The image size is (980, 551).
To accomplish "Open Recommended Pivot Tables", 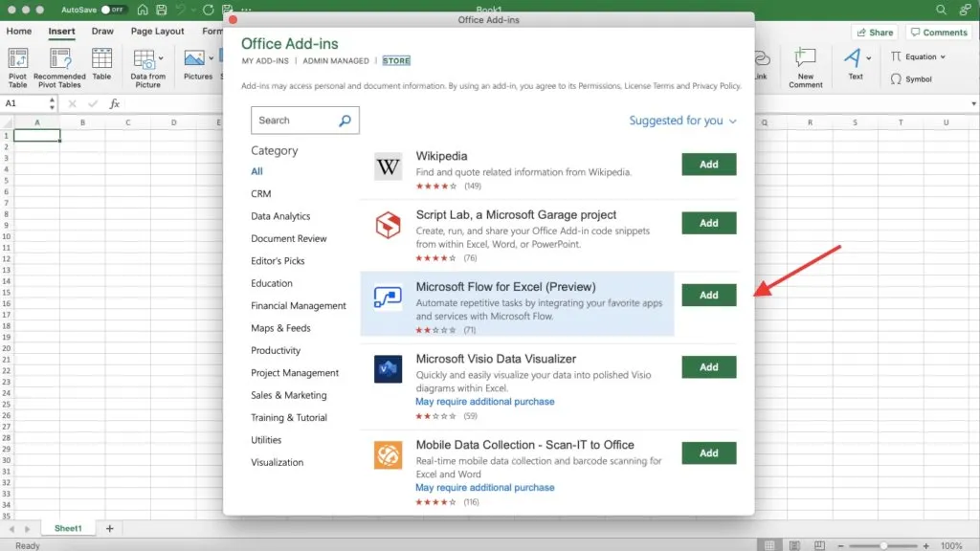I will [x=60, y=58].
